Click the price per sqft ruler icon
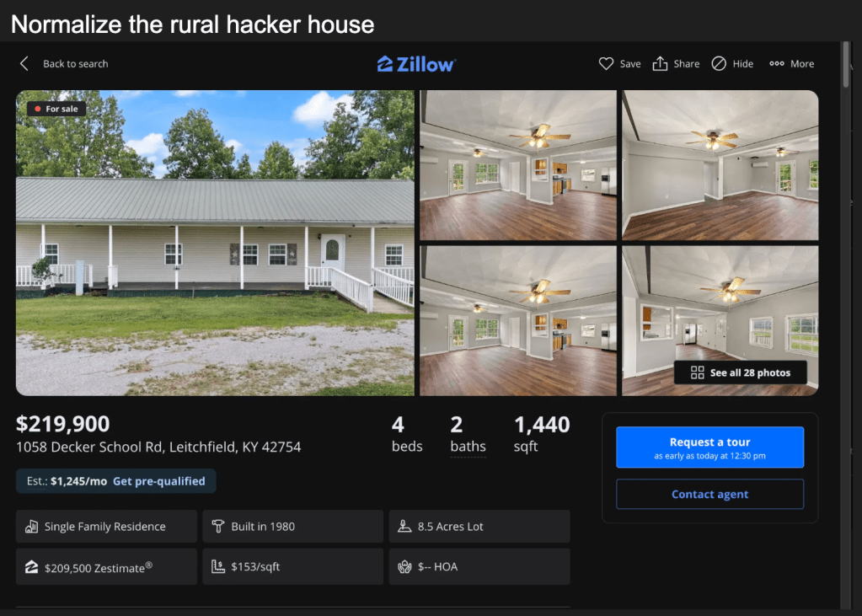Image resolution: width=862 pixels, height=616 pixels. [217, 566]
